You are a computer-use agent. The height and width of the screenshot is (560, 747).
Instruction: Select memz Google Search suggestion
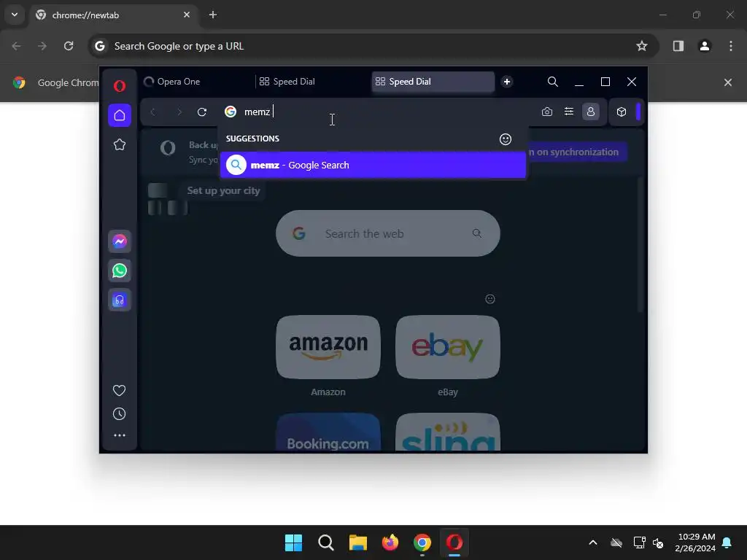pos(373,165)
